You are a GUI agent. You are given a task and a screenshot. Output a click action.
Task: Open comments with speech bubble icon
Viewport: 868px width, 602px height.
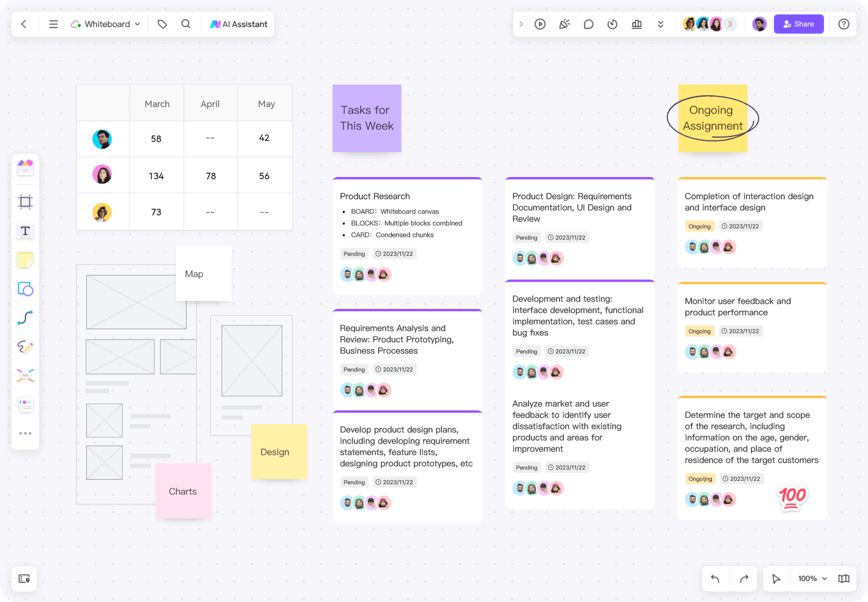[x=588, y=24]
